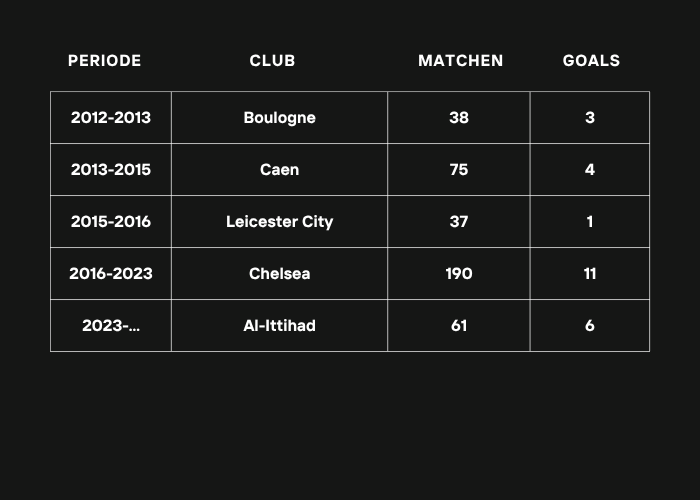This screenshot has width=700, height=500.
Task: Click the MATCHEN column header
Action: point(461,61)
